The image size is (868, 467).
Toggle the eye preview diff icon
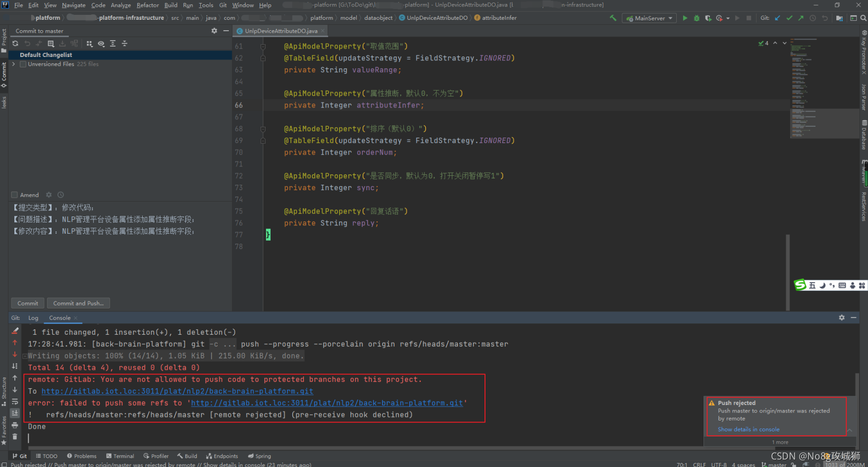[x=101, y=44]
